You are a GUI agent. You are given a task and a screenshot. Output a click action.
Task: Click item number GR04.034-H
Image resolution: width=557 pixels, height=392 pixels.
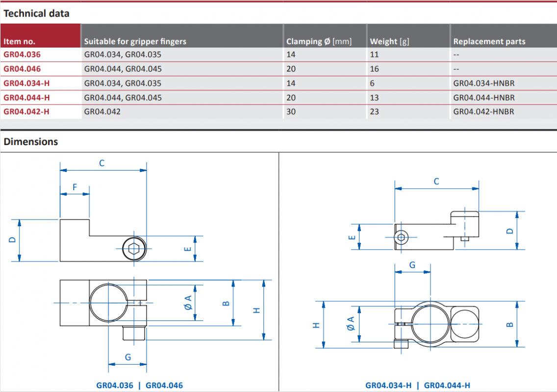coord(26,83)
